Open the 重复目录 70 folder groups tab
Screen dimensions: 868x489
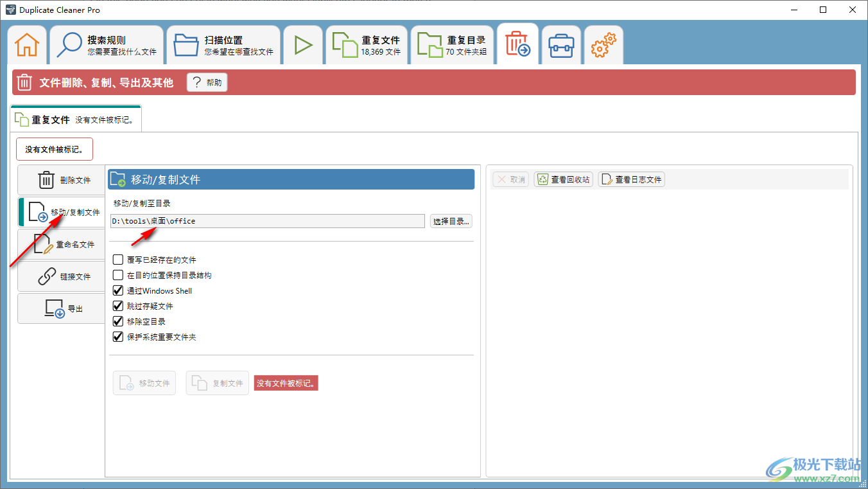[x=453, y=45]
